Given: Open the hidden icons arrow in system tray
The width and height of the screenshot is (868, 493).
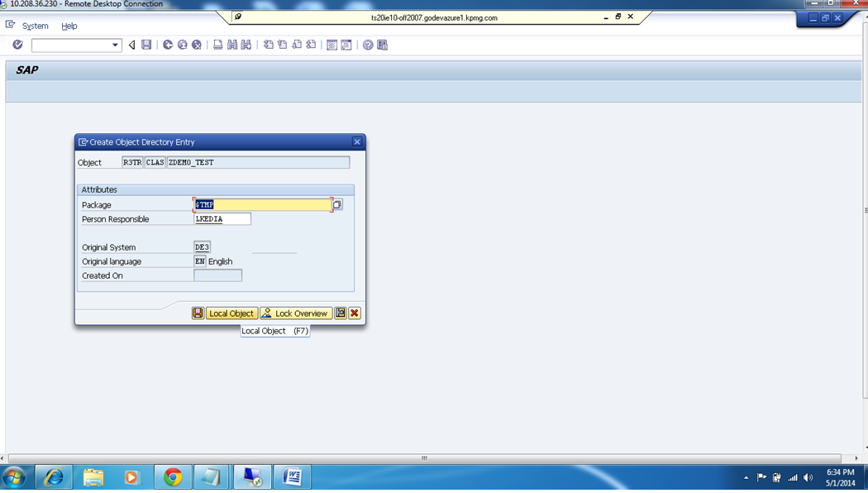Looking at the screenshot, I should (x=745, y=477).
